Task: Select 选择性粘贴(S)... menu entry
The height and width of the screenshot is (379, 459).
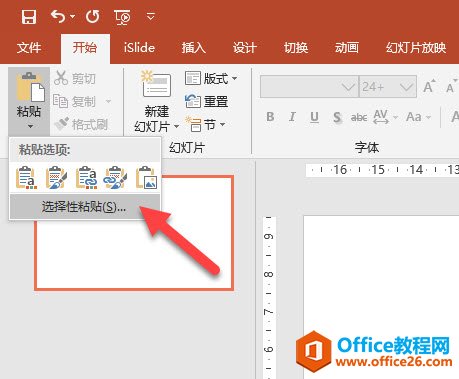Action: tap(85, 207)
